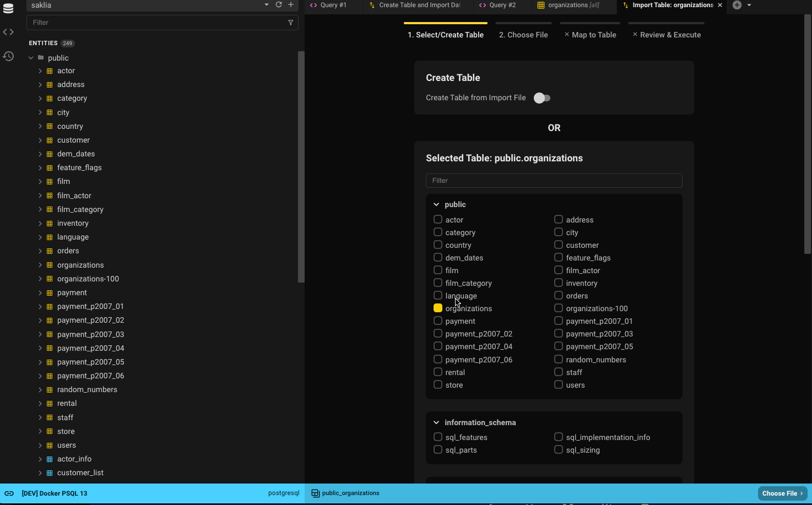Click the table icon beside public_organizations

tap(315, 493)
